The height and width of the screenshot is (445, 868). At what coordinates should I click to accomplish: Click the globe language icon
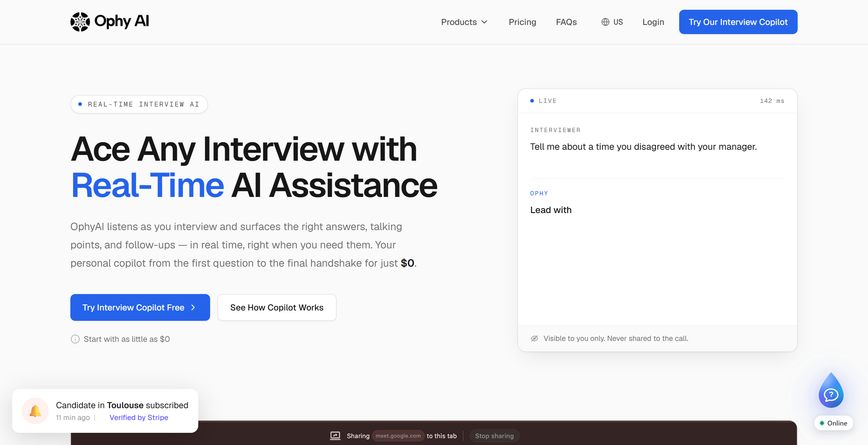[x=605, y=22]
